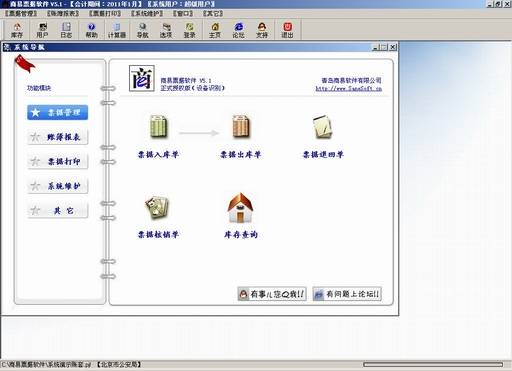The width and height of the screenshot is (512, 371).
Task: Open the 票据管理 menu
Action: click(x=21, y=14)
